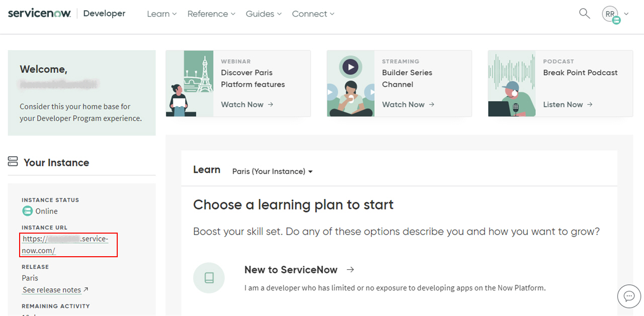Open the Connect menu
Screen dimensions: 644x316
pyautogui.click(x=313, y=14)
